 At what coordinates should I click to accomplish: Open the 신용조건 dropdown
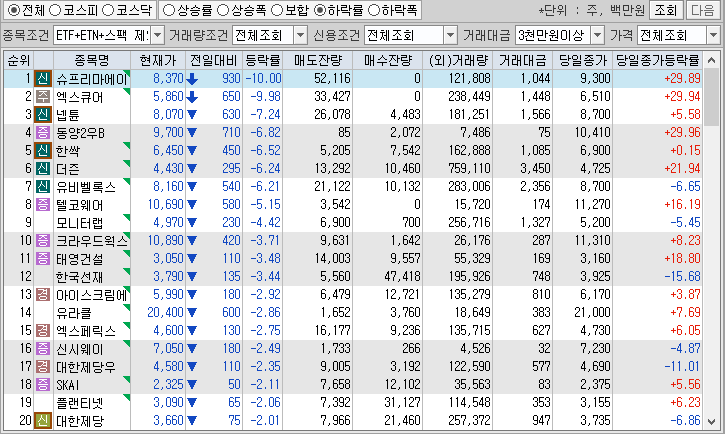[450, 35]
